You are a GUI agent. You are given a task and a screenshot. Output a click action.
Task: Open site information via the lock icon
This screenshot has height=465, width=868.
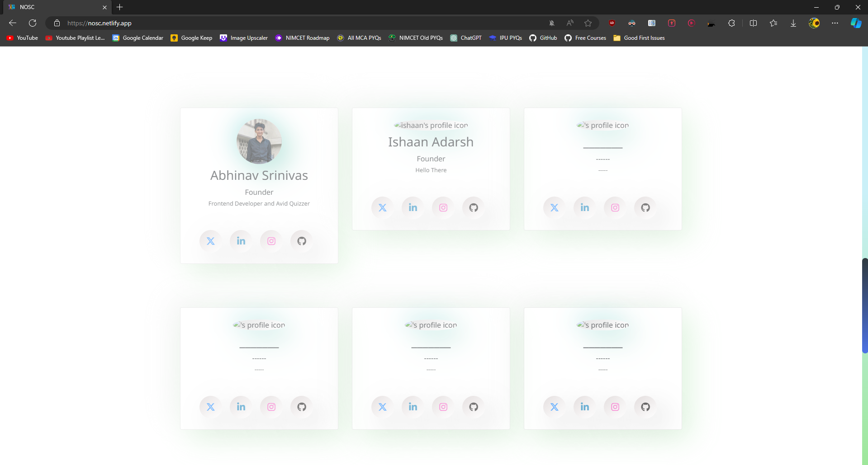57,23
